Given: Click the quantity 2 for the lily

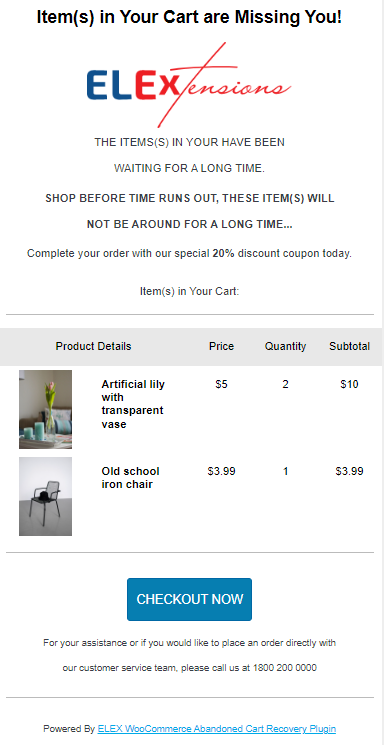Looking at the screenshot, I should pos(286,384).
